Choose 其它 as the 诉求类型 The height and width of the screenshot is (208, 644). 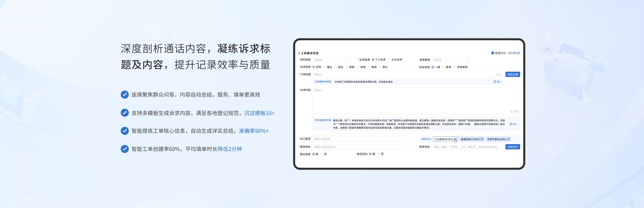coord(380,67)
